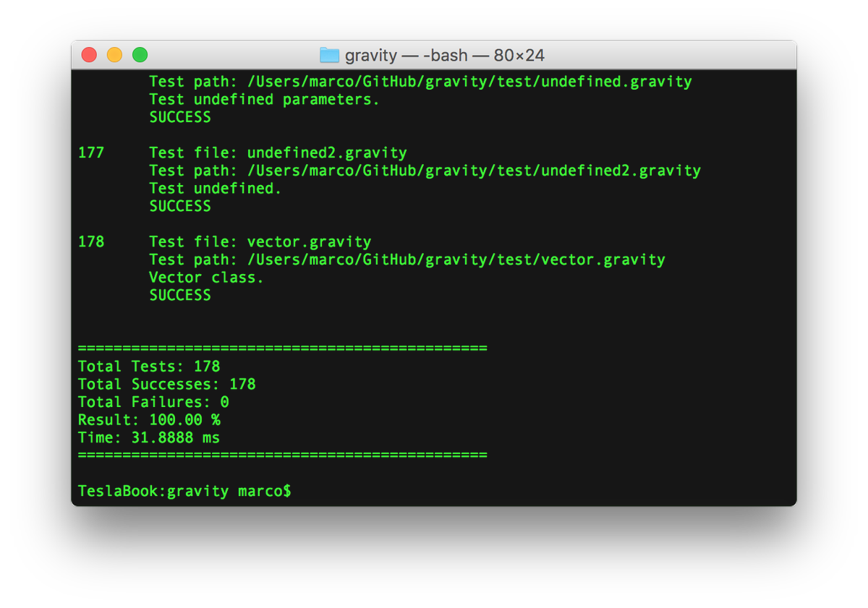Click 'Total Tests: 178' line
This screenshot has height=608, width=868.
[149, 366]
